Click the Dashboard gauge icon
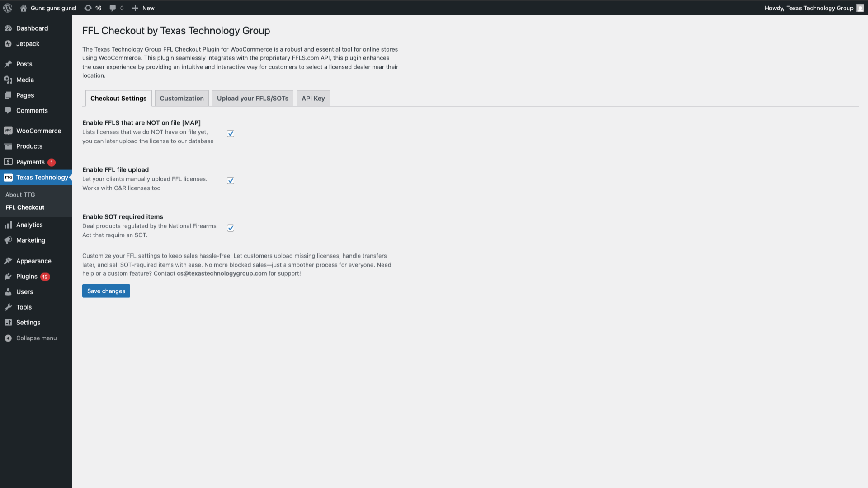This screenshot has width=868, height=488. point(8,28)
